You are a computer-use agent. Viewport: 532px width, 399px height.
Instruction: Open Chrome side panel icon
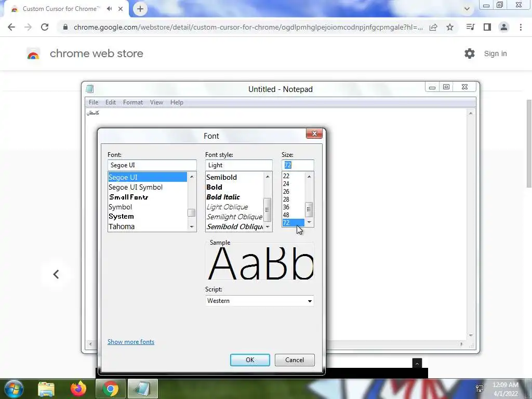(x=487, y=27)
